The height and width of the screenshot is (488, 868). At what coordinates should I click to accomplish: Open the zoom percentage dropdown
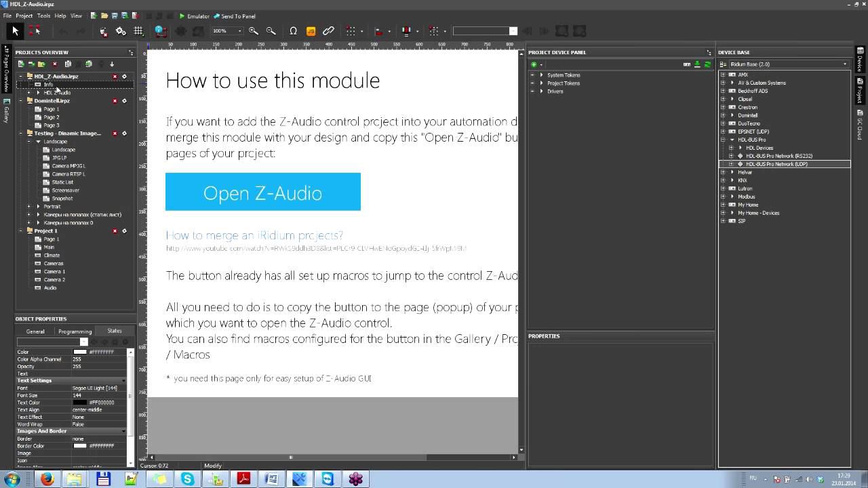(239, 30)
